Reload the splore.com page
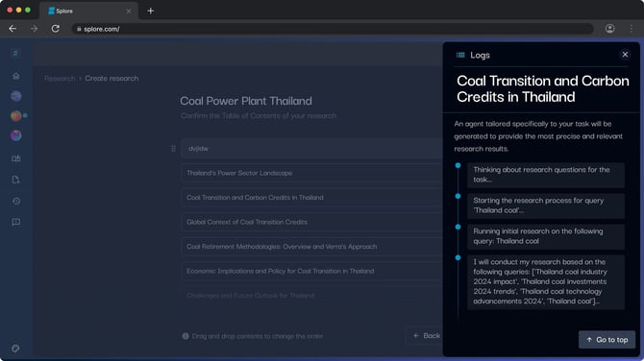 (56, 29)
